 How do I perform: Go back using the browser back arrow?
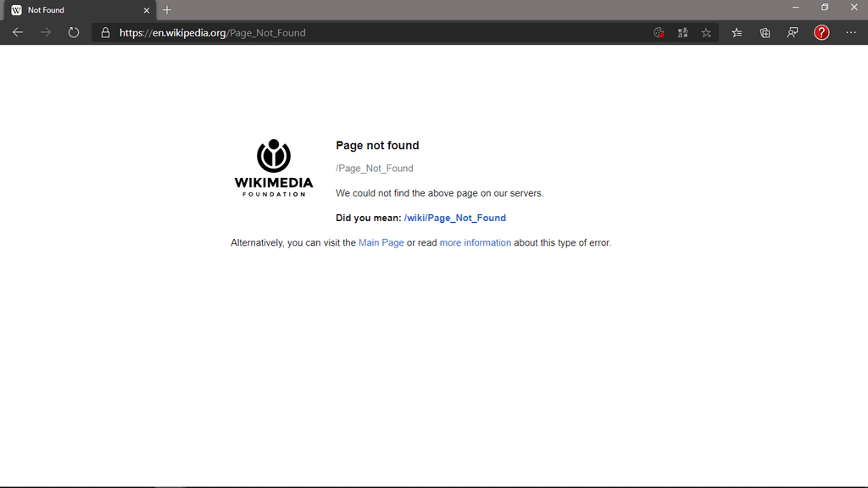pos(18,33)
